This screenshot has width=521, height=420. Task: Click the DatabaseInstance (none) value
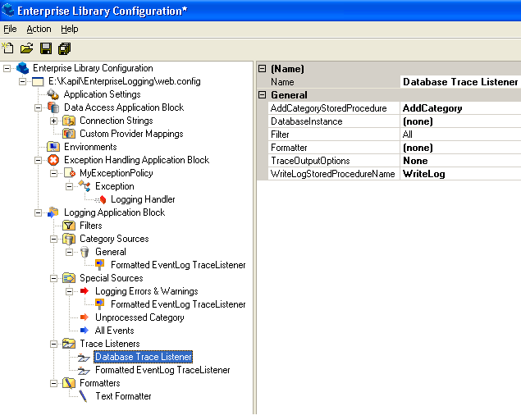(x=460, y=121)
